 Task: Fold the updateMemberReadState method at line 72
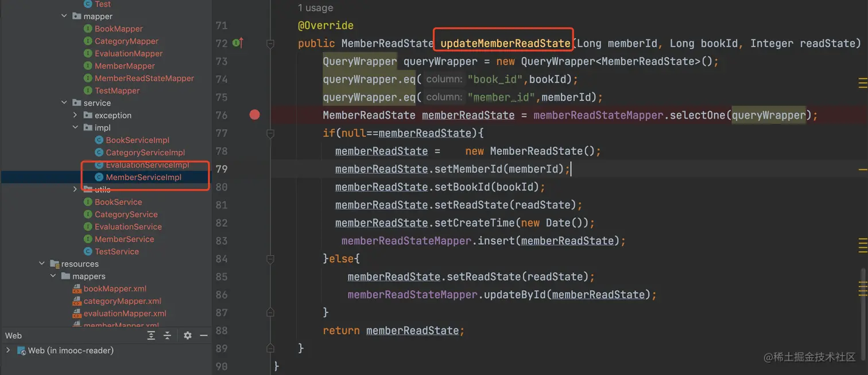click(270, 44)
